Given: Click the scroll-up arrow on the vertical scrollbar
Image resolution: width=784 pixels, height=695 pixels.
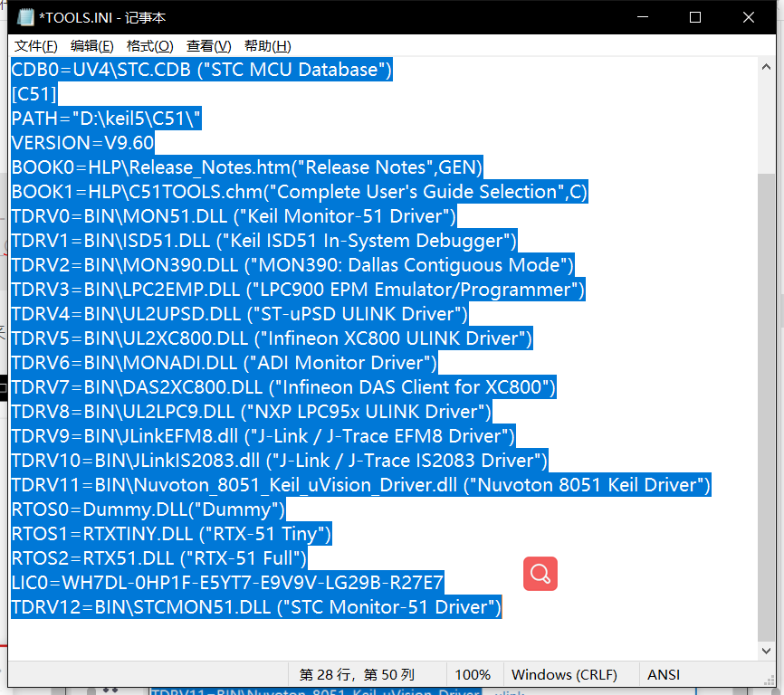Looking at the screenshot, I should click(x=766, y=64).
